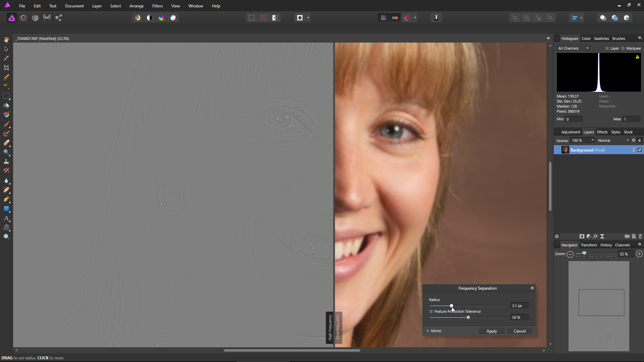Click the Radius slider handle
The height and width of the screenshot is (362, 644).
451,306
